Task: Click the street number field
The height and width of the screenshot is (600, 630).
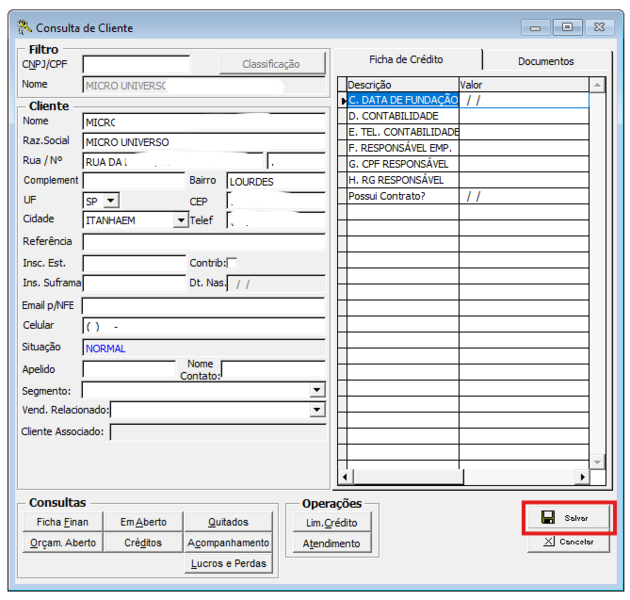Action: coord(297,161)
